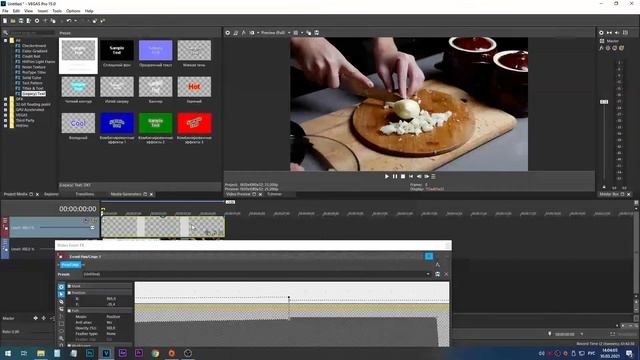The height and width of the screenshot is (360, 640).
Task: Open the Preset dropdown in Video Event FX
Action: pos(428,274)
